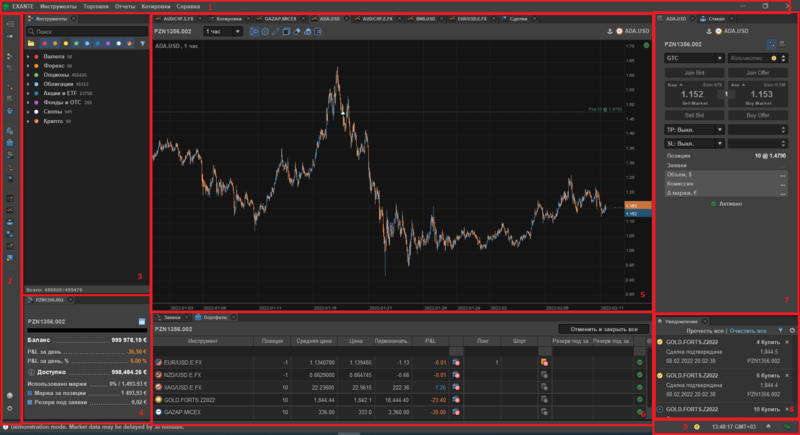Click the eraser tool in chart toolbar

coord(298,31)
